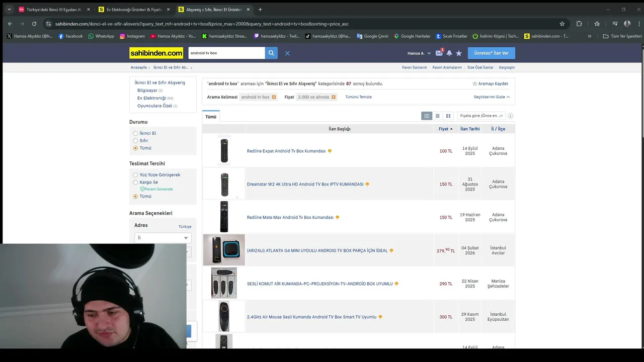Screen dimensions: 644x362
Task: Click the browser address bar URL
Action: [x=201, y=24]
